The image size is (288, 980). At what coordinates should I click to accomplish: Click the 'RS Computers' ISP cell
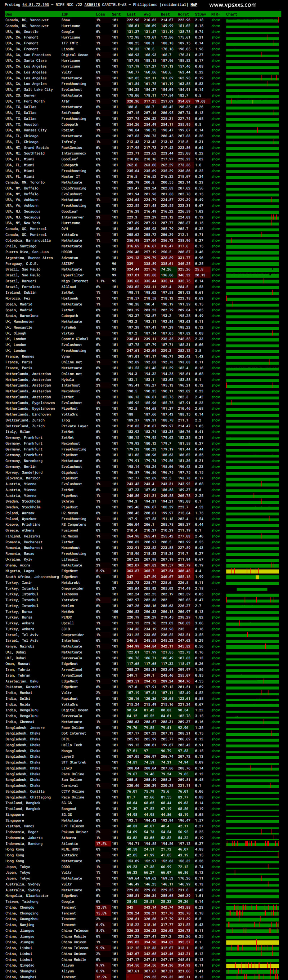pyautogui.click(x=74, y=525)
